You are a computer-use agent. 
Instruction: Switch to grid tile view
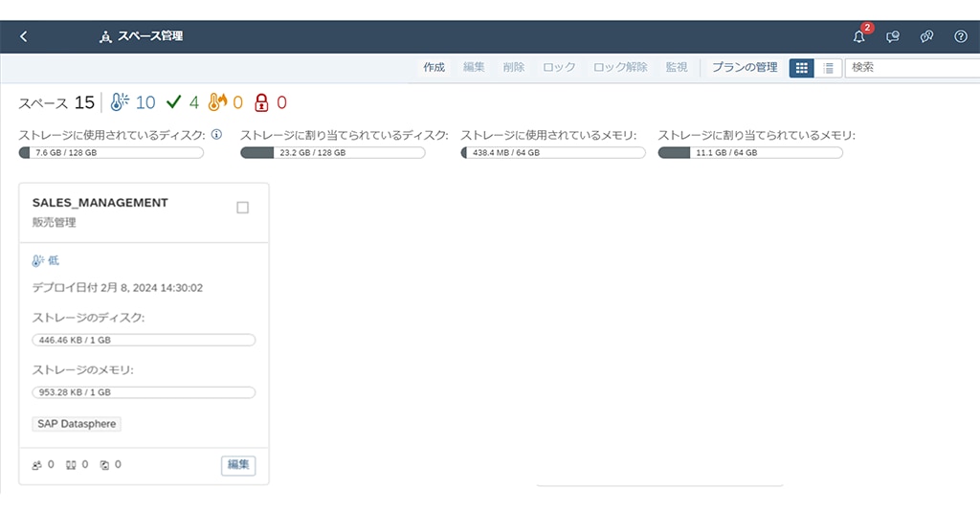[801, 68]
